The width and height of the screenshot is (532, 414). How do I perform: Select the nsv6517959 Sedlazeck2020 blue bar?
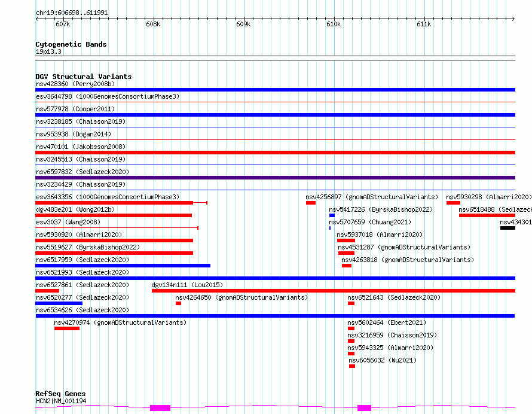pyautogui.click(x=123, y=266)
